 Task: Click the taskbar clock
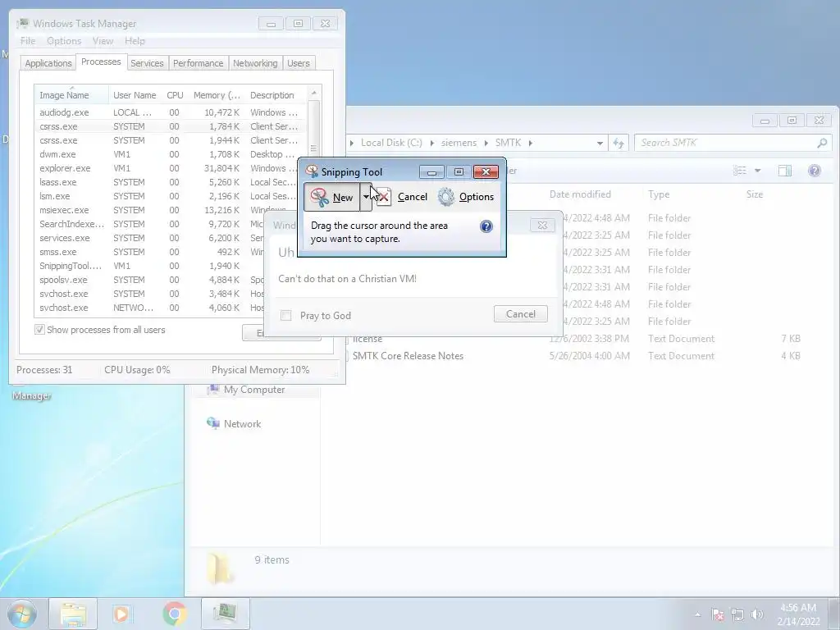(x=798, y=614)
